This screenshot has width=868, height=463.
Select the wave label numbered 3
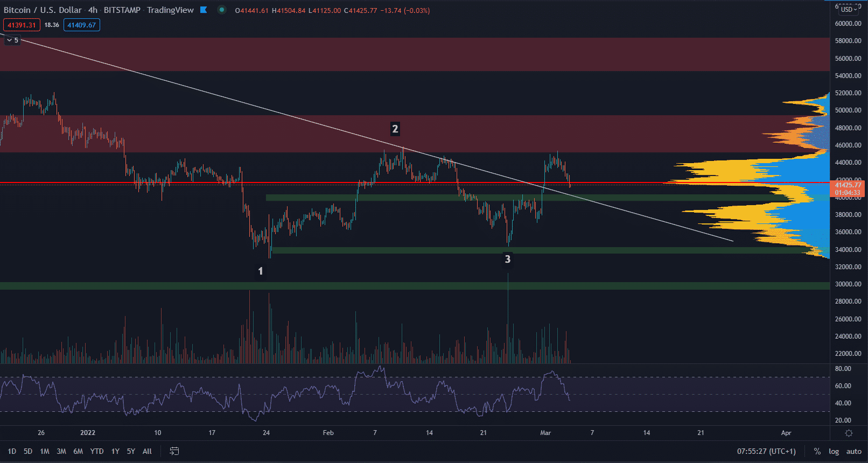(x=507, y=259)
